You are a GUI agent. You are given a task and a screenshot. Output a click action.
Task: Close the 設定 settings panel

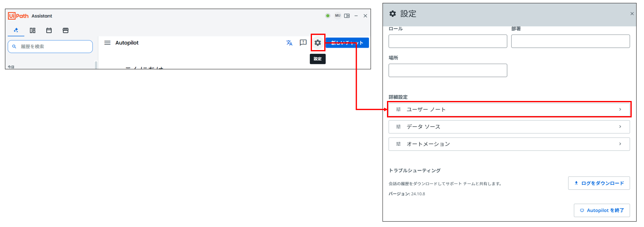coord(632,14)
